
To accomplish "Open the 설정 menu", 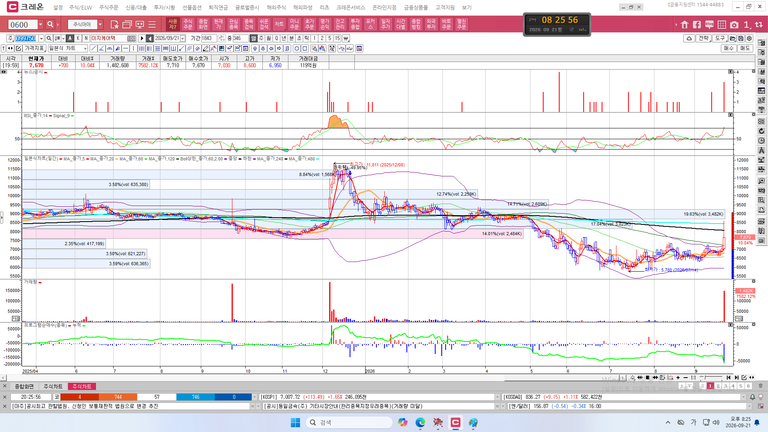I will [x=58, y=7].
